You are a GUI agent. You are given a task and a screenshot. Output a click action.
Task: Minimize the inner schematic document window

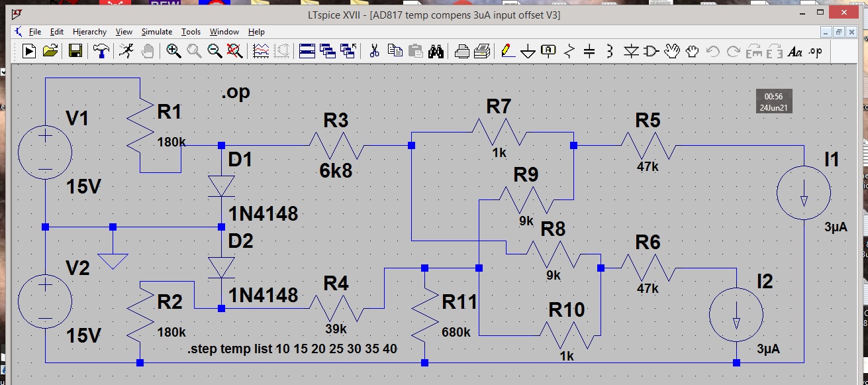coord(827,32)
